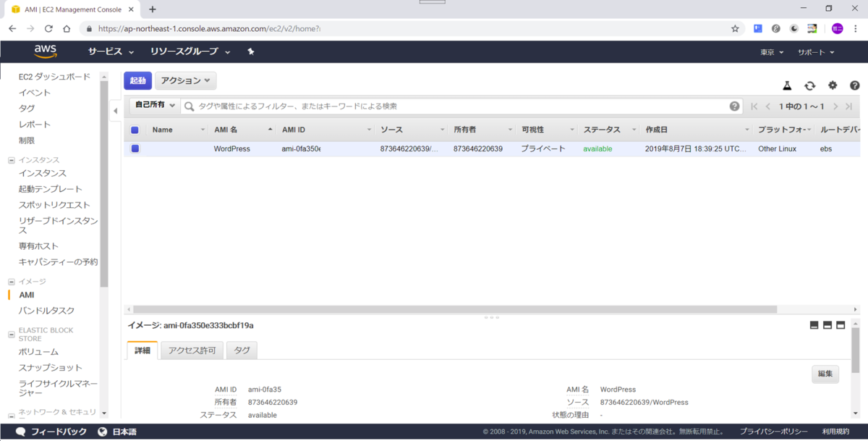Click the help icon inside the search bar
The height and width of the screenshot is (441, 868).
[734, 106]
